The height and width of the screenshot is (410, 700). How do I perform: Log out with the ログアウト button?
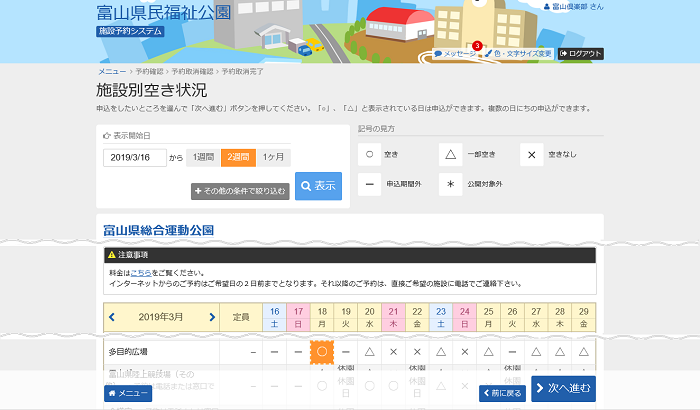coord(580,54)
